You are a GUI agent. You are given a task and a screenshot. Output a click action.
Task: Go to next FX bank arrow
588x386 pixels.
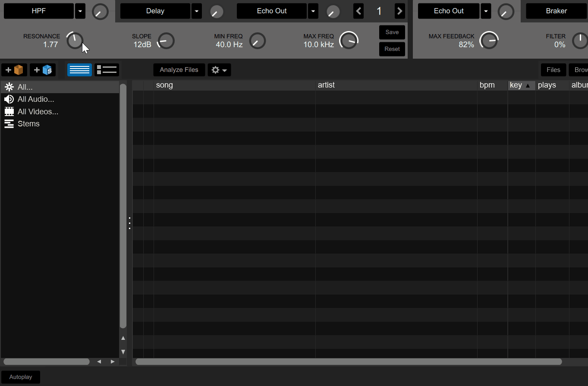point(399,11)
